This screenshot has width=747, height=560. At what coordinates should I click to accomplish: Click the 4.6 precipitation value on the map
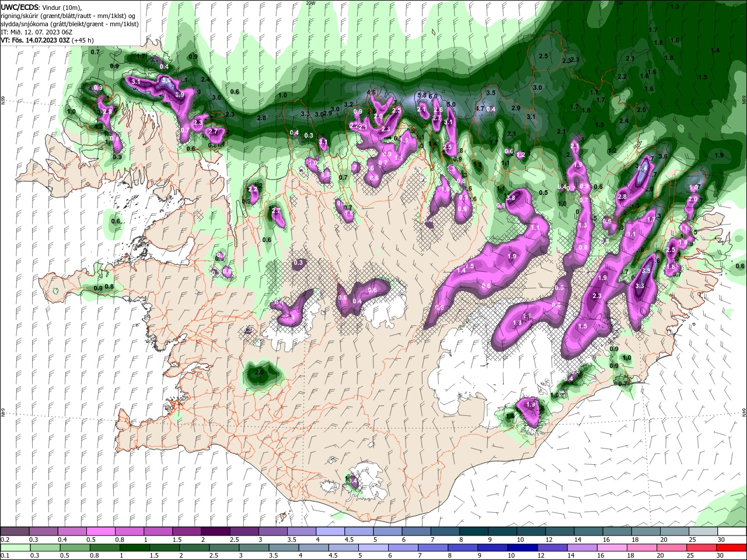click(371, 92)
